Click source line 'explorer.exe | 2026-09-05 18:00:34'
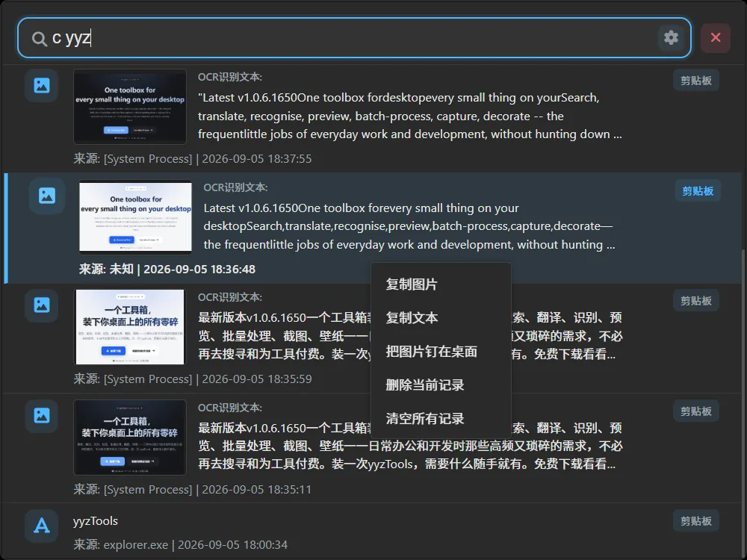 point(181,544)
